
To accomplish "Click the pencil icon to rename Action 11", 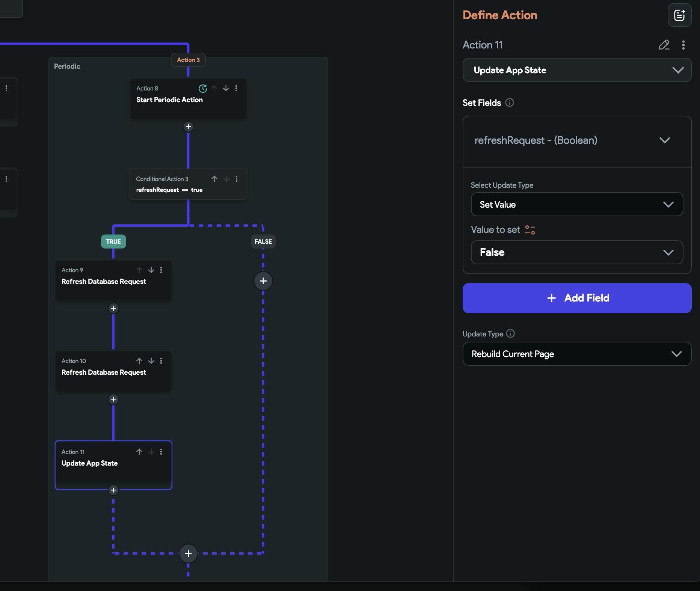I will [664, 45].
